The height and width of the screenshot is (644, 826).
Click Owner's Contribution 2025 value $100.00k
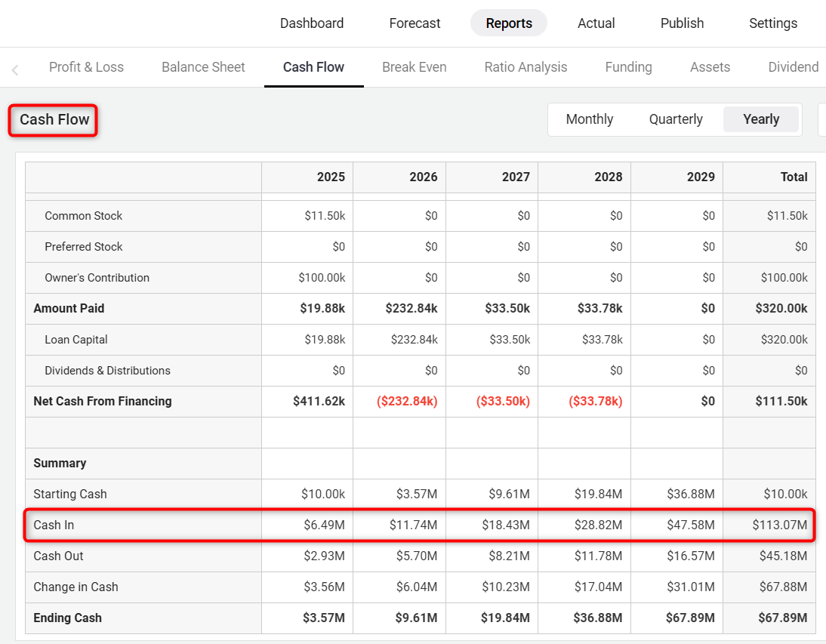point(322,278)
